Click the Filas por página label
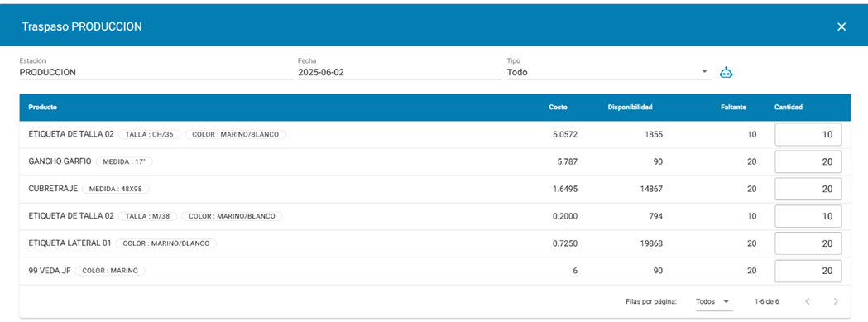Viewport: 868px width, 322px height. pyautogui.click(x=651, y=302)
